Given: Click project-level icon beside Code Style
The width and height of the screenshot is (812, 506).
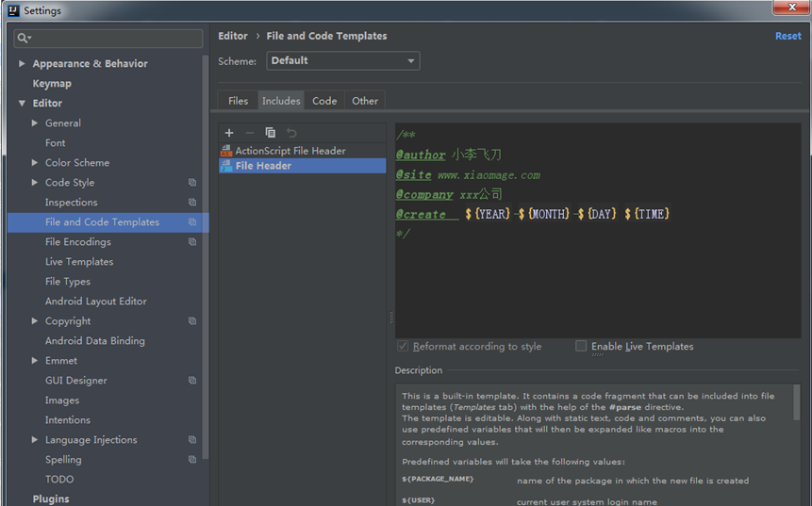Looking at the screenshot, I should click(192, 182).
